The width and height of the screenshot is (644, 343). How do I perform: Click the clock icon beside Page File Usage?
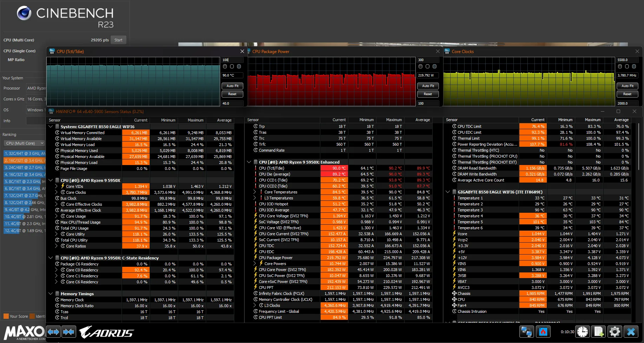tap(57, 169)
